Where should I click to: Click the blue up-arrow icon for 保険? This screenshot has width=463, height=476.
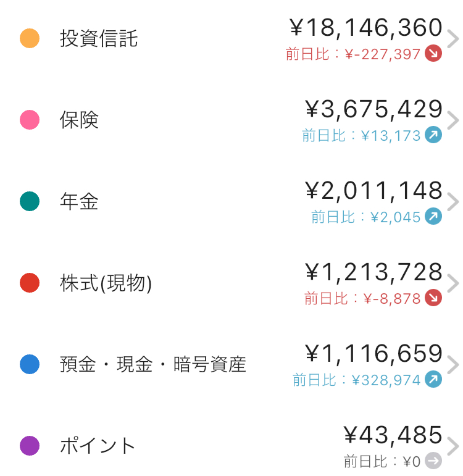click(433, 135)
